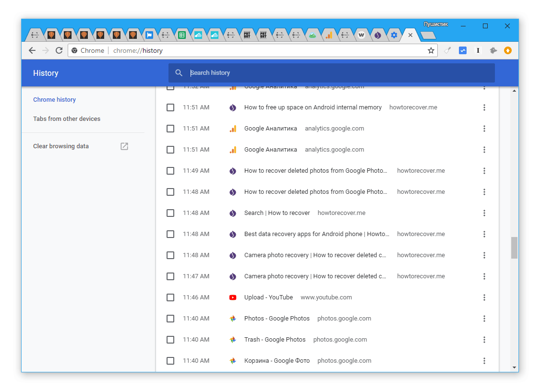Viewport: 541px width, 392px height.
Task: Open the Chrome history section in the sidebar
Action: click(x=55, y=100)
